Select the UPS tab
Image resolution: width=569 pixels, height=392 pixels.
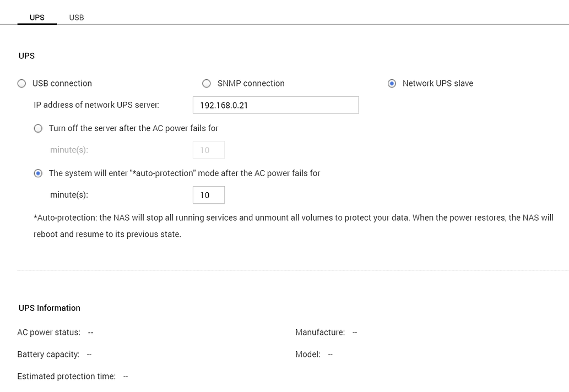[x=37, y=17]
